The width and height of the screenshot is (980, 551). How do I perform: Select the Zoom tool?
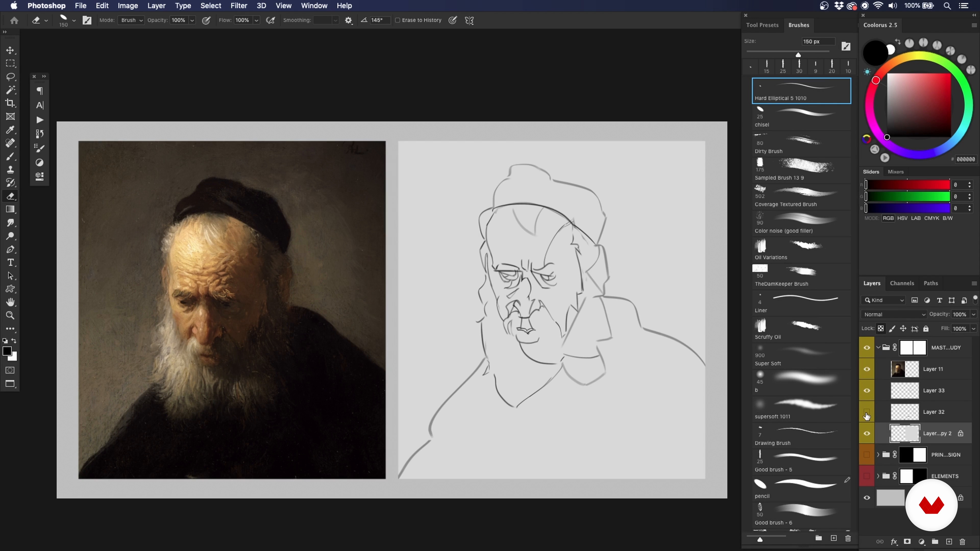10,316
